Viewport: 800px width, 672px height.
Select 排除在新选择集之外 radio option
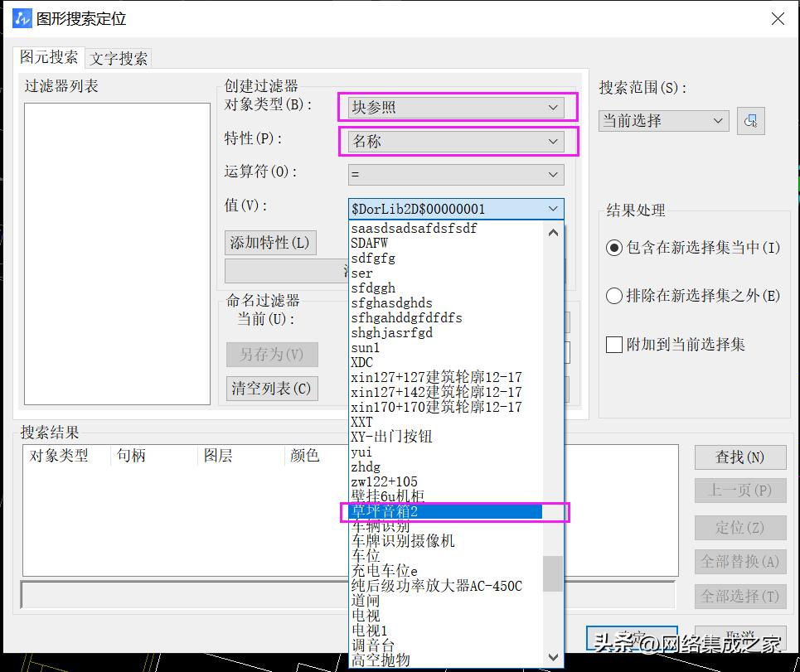click(x=693, y=296)
